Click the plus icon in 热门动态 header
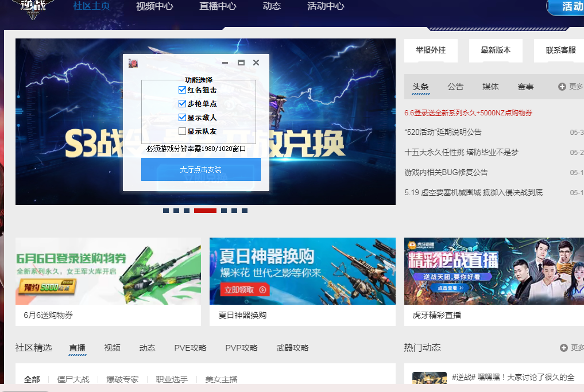584x392 pixels. [563, 348]
